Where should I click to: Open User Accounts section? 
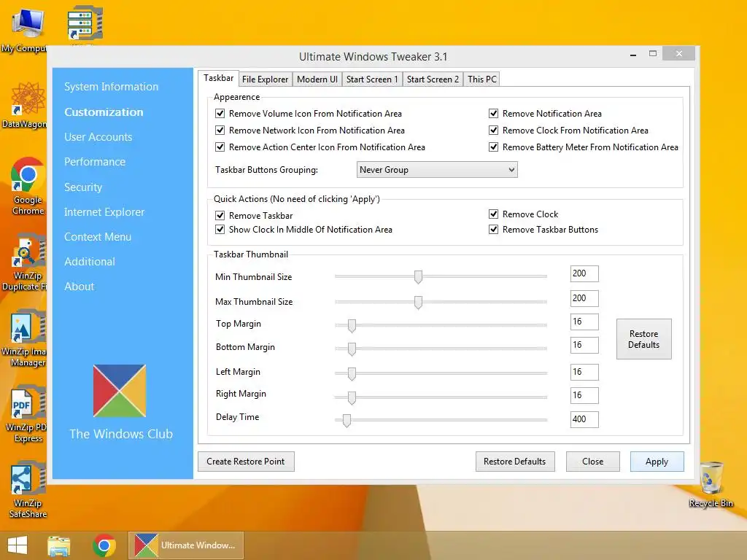pyautogui.click(x=98, y=136)
